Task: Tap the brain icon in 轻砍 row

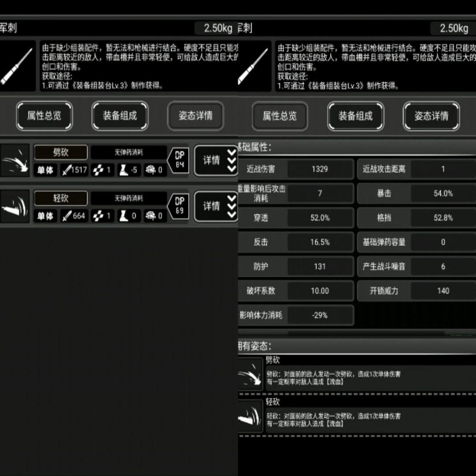Action: tap(151, 216)
